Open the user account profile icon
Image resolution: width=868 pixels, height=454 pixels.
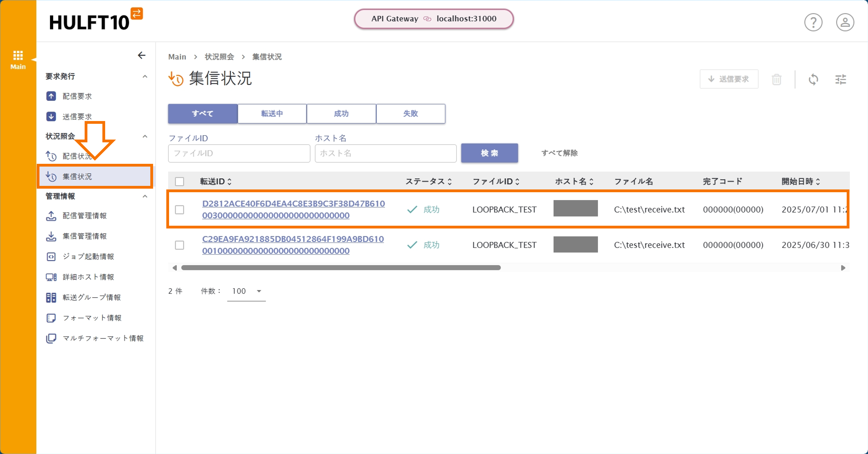pos(845,22)
